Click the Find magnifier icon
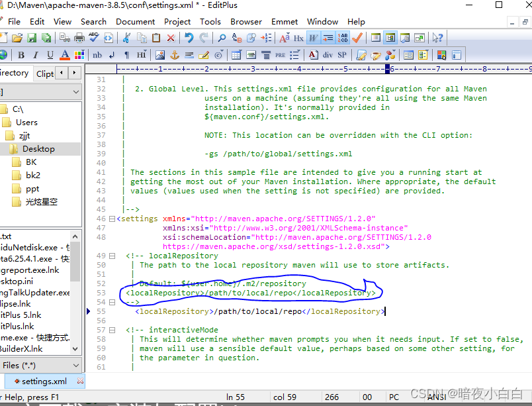This screenshot has height=406, width=532. pos(222,38)
